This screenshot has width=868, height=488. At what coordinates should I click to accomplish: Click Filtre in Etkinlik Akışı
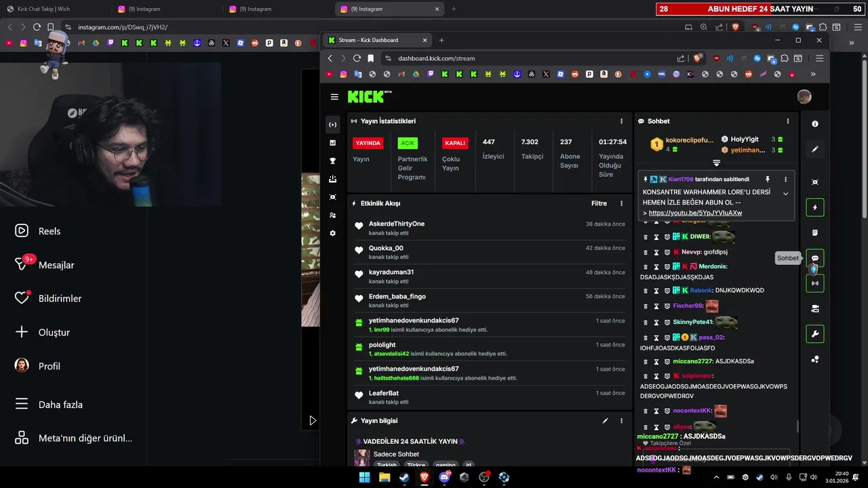coord(599,203)
